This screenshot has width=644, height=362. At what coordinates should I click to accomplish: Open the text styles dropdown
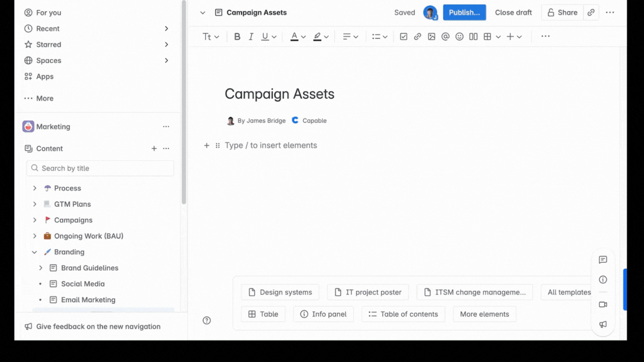[x=211, y=36]
